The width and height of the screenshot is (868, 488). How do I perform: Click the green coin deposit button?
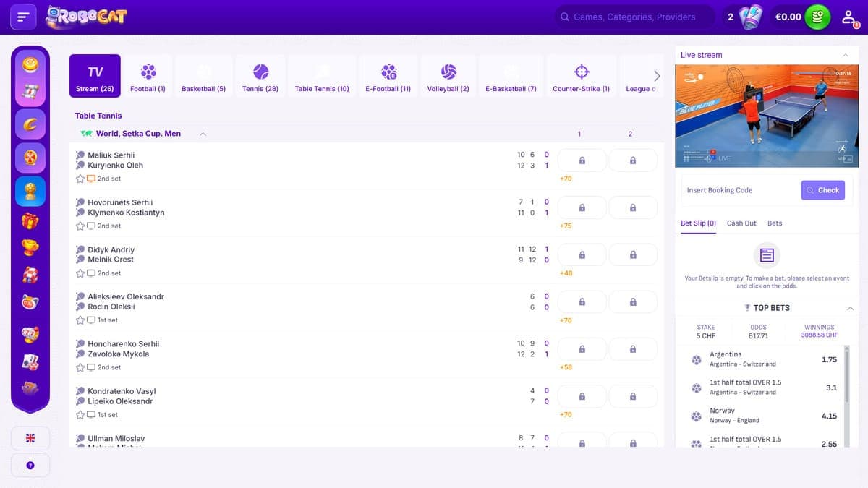click(817, 17)
